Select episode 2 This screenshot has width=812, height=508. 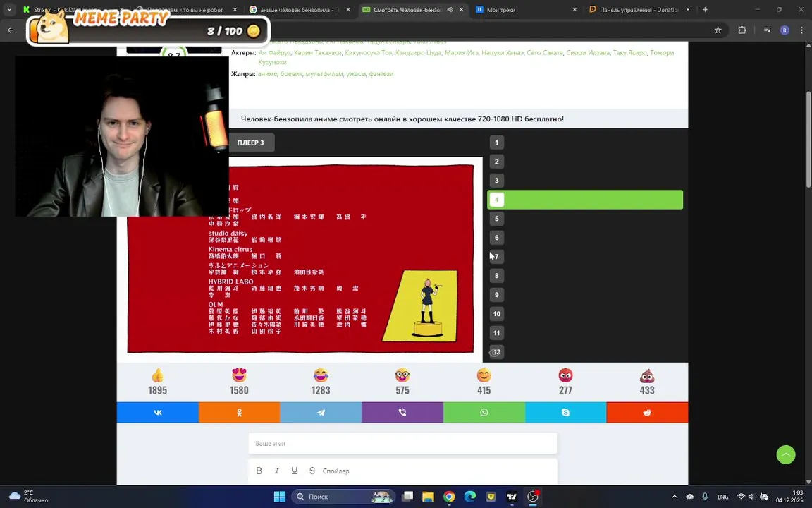[496, 161]
